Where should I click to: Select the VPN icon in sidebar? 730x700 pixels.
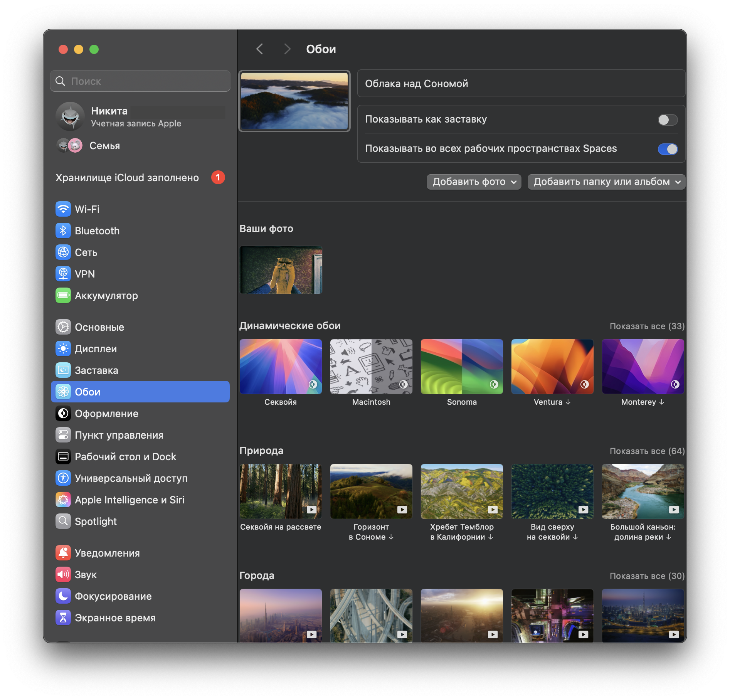click(63, 274)
